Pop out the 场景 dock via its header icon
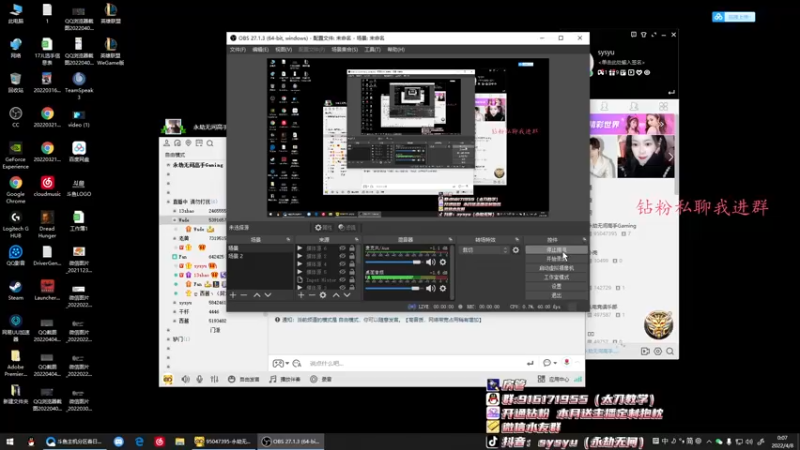The width and height of the screenshot is (800, 450). point(288,239)
